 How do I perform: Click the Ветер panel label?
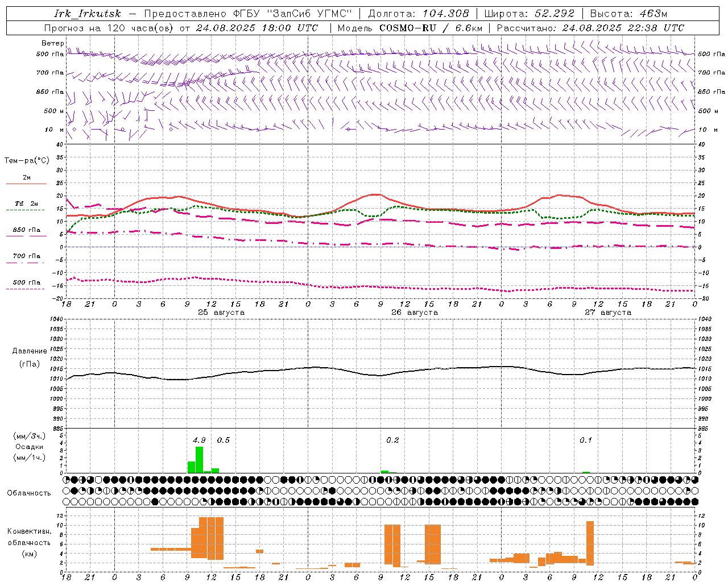[x=53, y=43]
